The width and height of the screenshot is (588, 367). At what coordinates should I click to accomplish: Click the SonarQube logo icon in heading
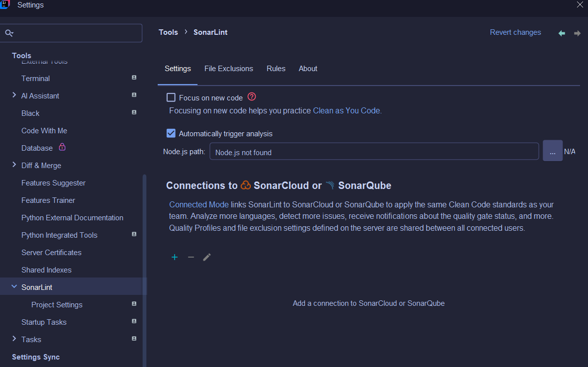coord(330,185)
